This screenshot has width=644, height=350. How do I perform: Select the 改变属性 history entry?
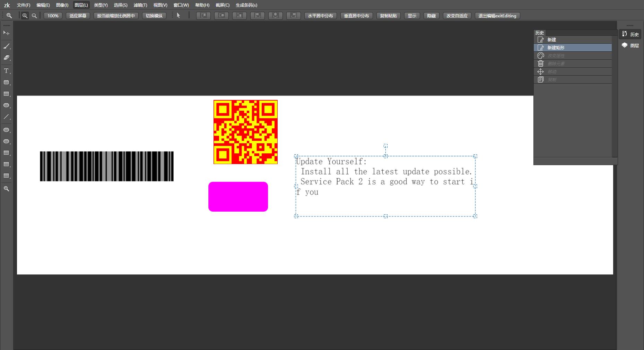pos(573,56)
